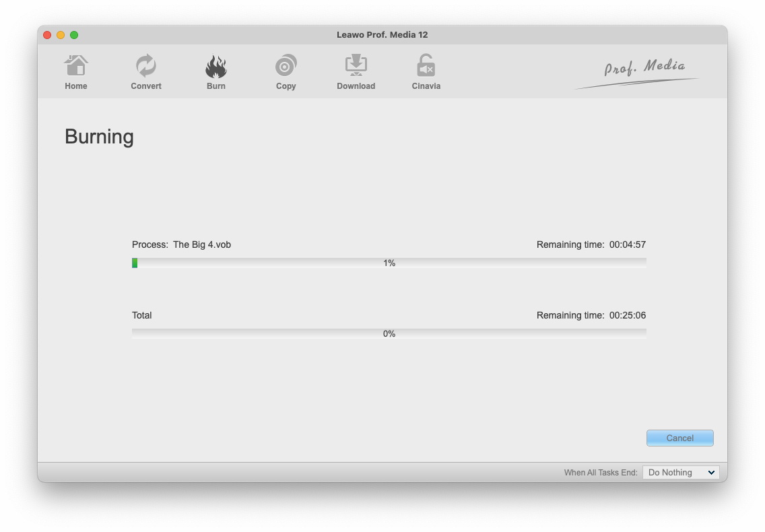Switch to the Copy disc module
This screenshot has height=532, width=765.
point(286,72)
